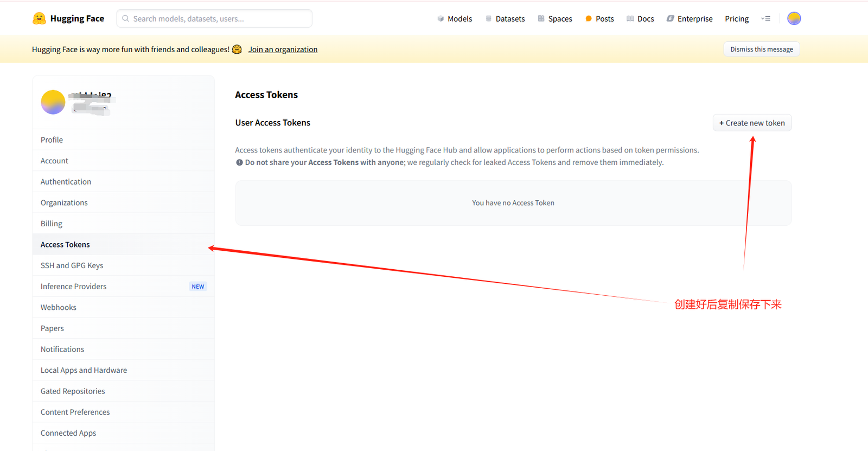The height and width of the screenshot is (451, 868).
Task: Click the Spaces grid icon
Action: [541, 18]
